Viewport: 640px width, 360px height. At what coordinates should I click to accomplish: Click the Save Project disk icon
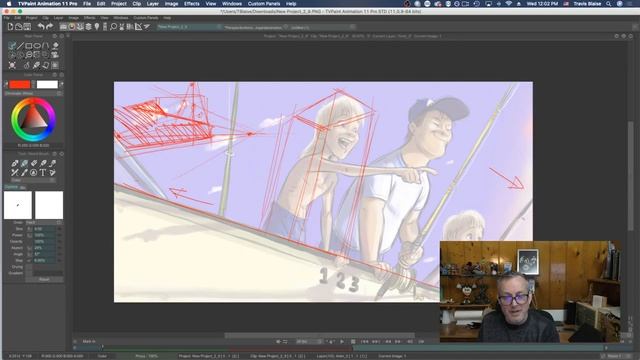(x=27, y=27)
